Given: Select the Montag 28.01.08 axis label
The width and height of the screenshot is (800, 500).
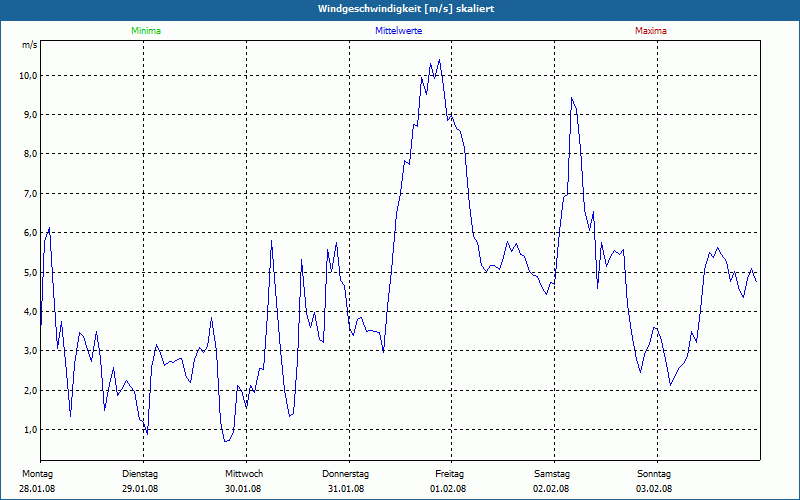Looking at the screenshot, I should pyautogui.click(x=37, y=481).
